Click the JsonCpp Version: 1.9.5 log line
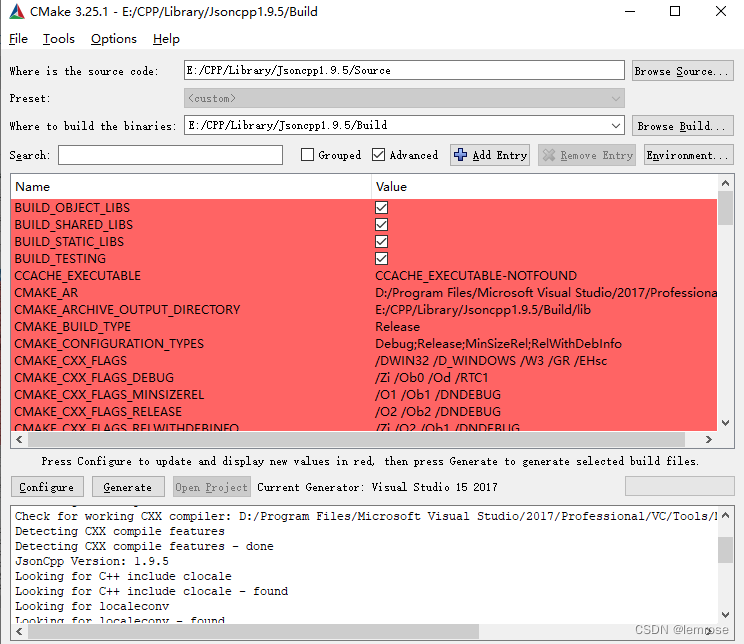 (92, 561)
